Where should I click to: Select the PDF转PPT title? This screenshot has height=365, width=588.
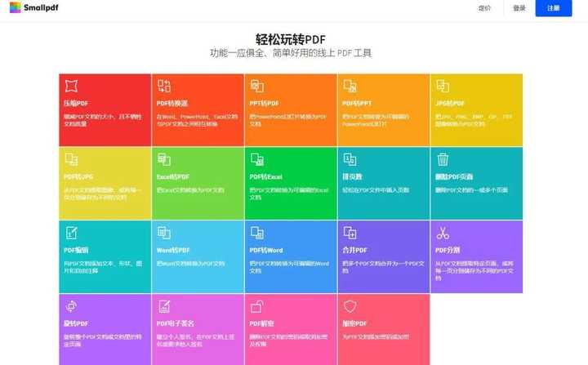click(357, 103)
